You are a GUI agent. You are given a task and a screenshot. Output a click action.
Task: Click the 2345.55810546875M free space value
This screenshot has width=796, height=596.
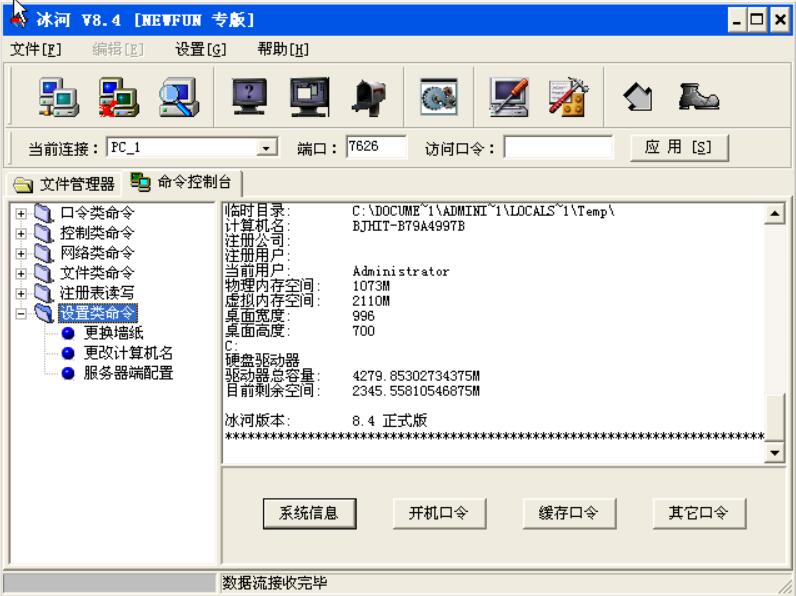click(416, 391)
